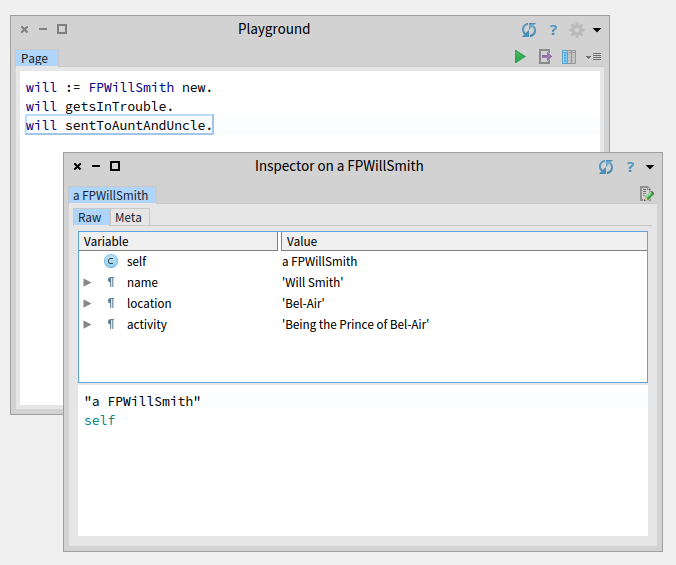The height and width of the screenshot is (565, 676).
Task: Select the self row in inspector
Action: [x=363, y=261]
